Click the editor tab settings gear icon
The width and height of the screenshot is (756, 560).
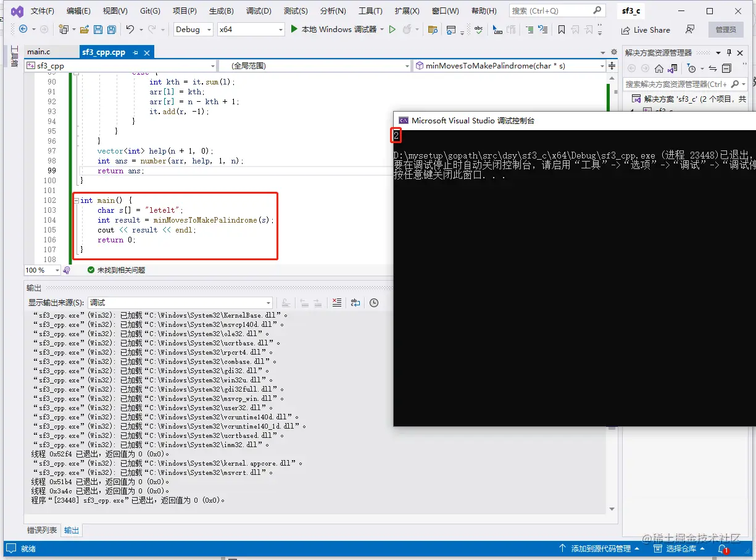613,52
